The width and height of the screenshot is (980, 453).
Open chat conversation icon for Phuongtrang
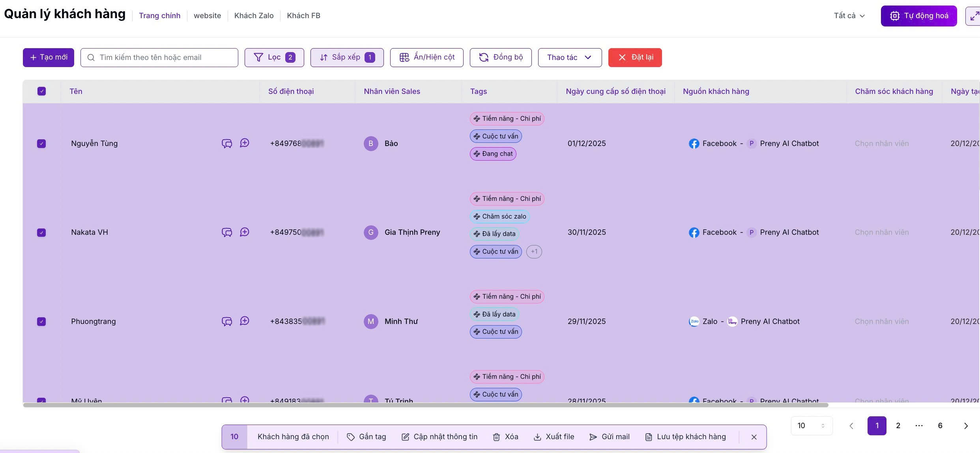click(227, 322)
